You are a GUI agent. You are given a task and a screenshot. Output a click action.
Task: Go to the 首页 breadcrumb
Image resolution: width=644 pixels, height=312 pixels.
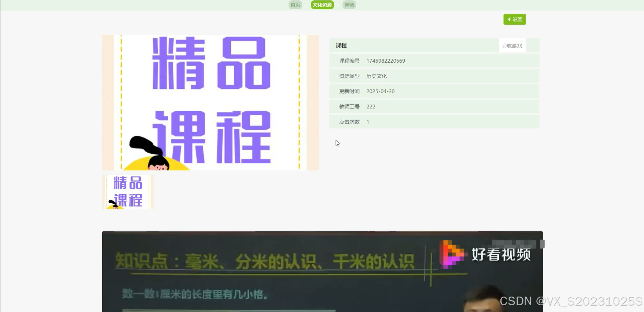point(295,5)
